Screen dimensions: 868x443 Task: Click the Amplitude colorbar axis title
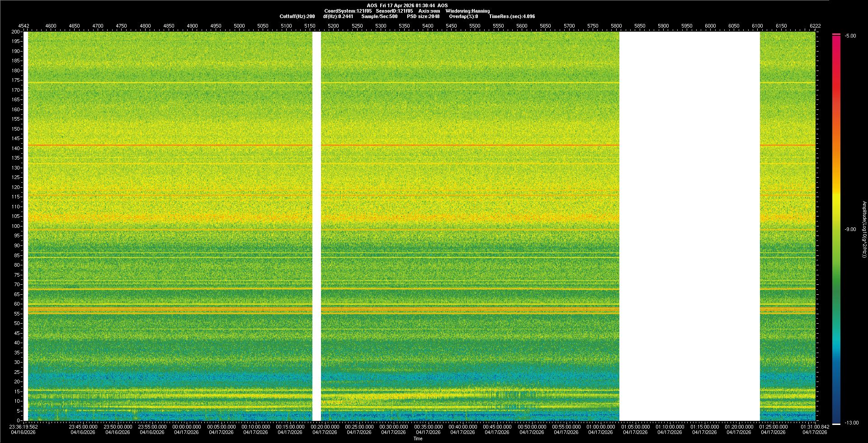[x=864, y=230]
